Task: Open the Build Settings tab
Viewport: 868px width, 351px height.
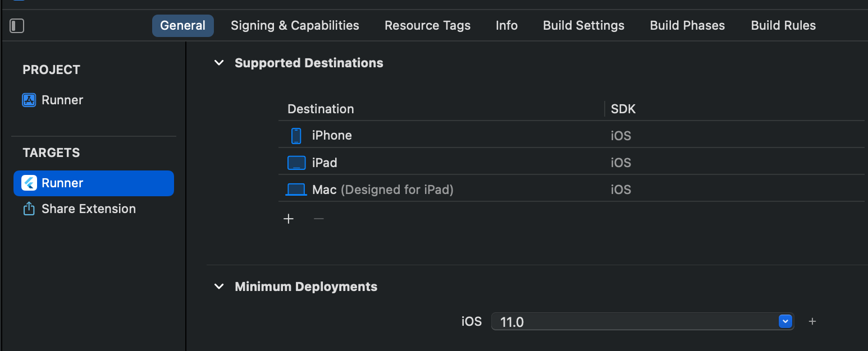Action: (583, 26)
